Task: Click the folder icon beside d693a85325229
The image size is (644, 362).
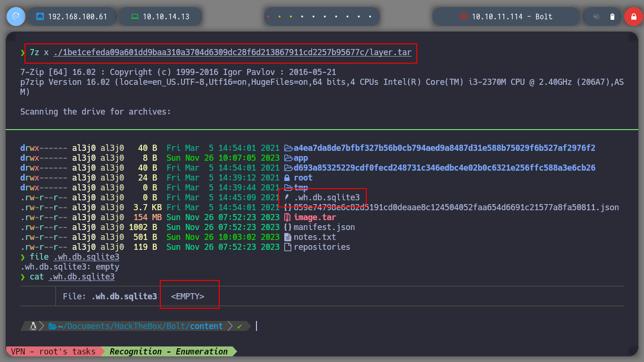Action: [288, 168]
